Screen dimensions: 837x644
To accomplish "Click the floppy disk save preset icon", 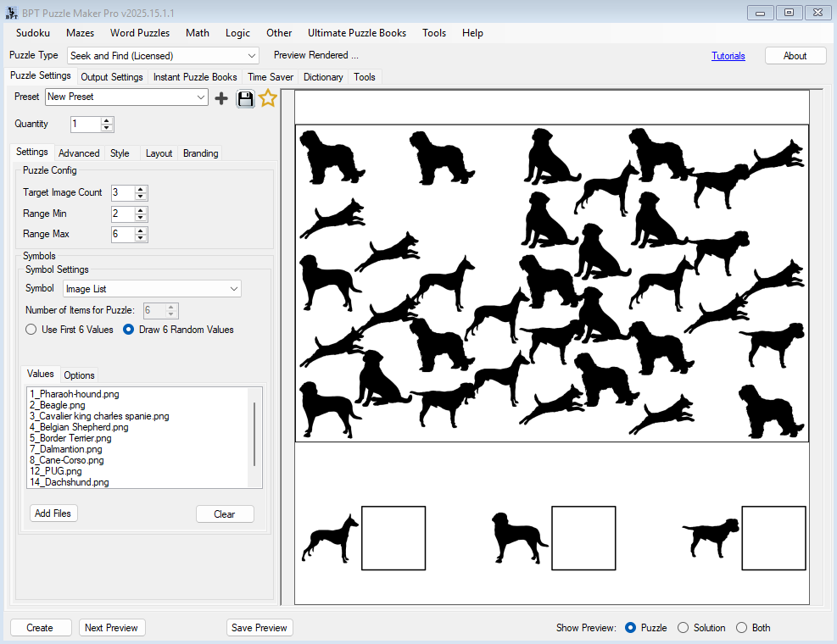I will (x=245, y=98).
